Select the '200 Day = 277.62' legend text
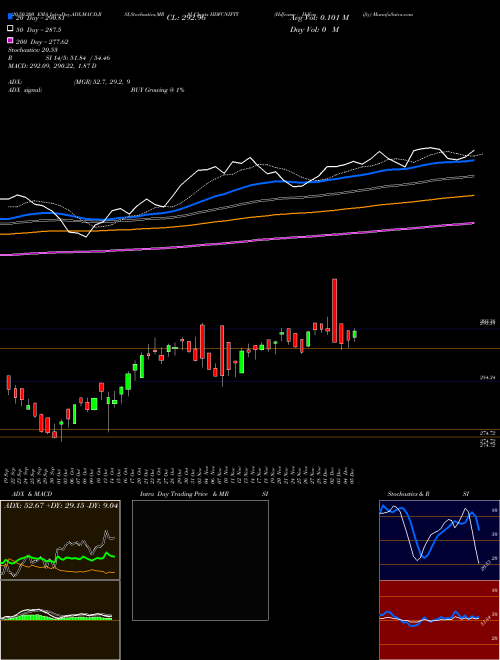 pyautogui.click(x=42, y=42)
